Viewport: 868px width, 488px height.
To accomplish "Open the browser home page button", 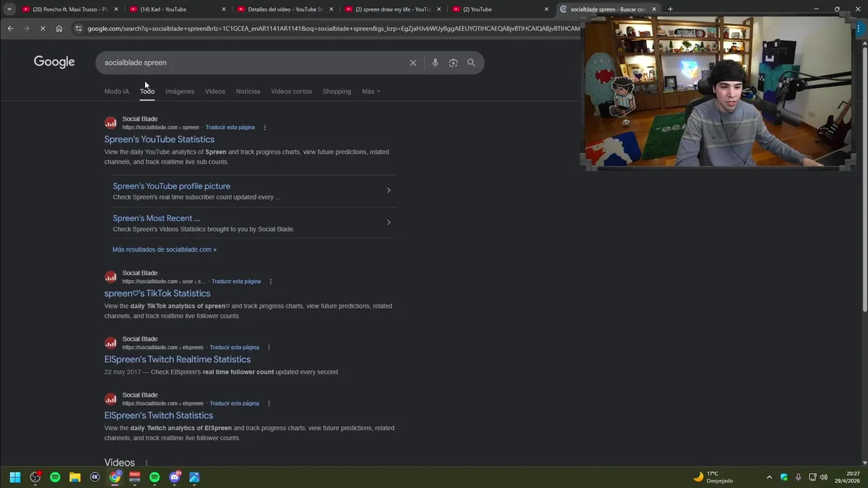I will point(59,28).
